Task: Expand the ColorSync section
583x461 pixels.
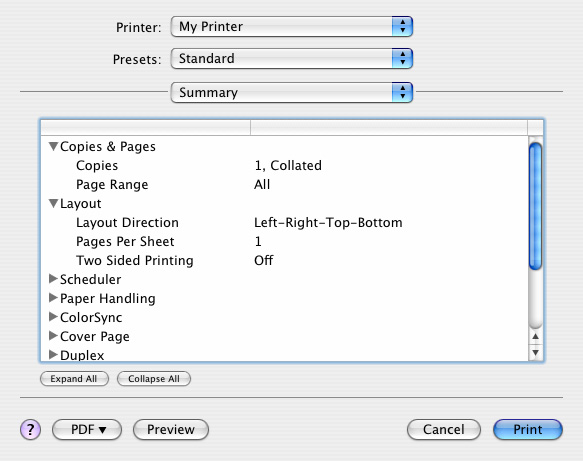Action: pos(53,317)
